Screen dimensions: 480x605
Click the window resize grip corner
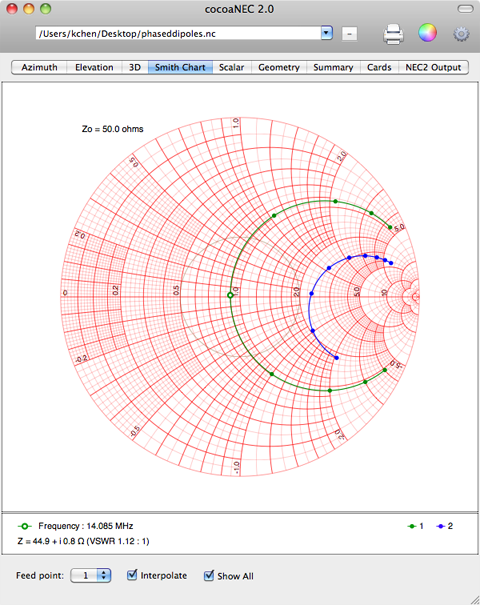(474, 599)
